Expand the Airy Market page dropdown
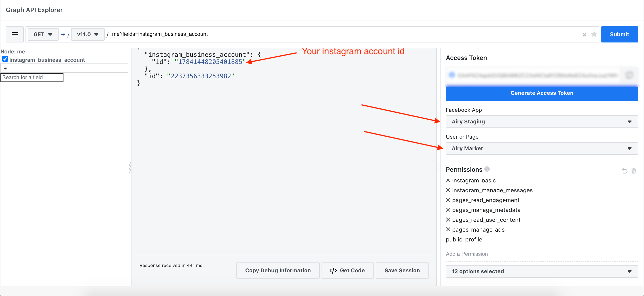 point(542,148)
